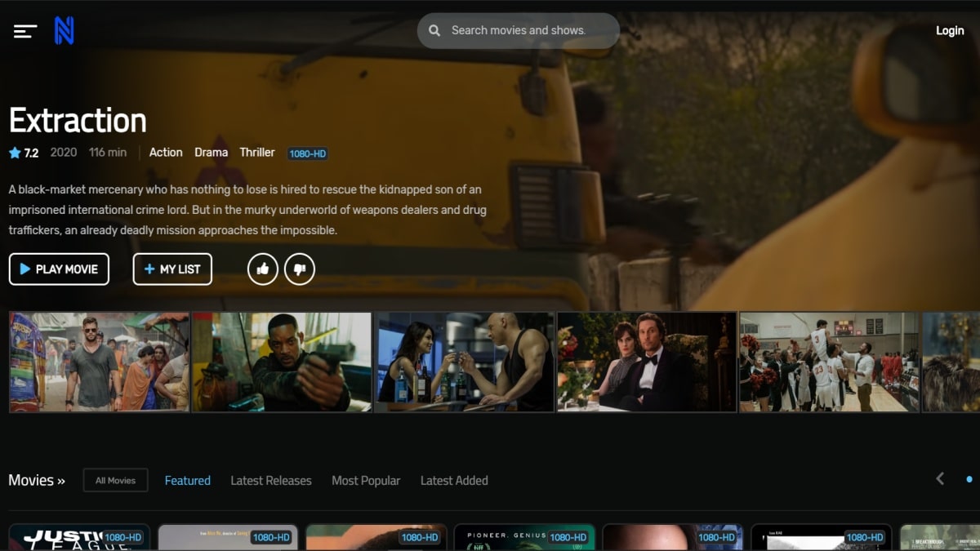Screen dimensions: 980x551
Task: Click the 116 min runtime text
Action: 108,153
